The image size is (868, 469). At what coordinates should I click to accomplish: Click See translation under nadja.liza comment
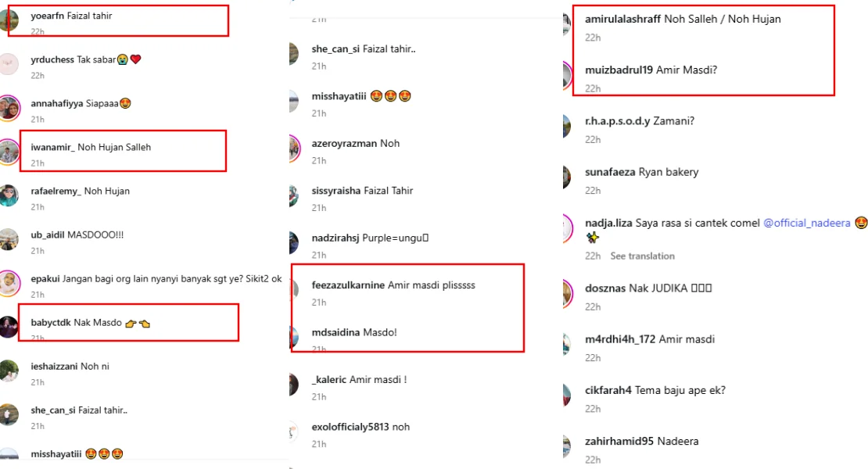click(642, 256)
